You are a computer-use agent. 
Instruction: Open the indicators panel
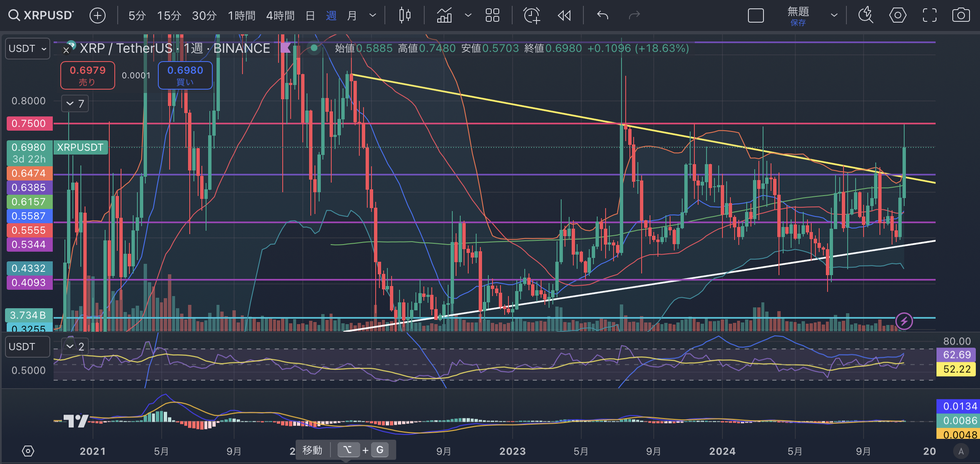click(444, 15)
